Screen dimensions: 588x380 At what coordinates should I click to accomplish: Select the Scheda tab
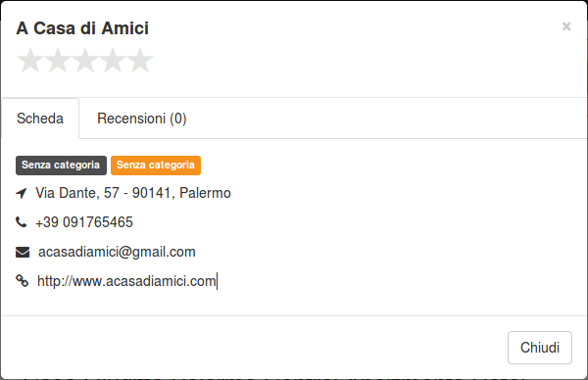pos(40,119)
